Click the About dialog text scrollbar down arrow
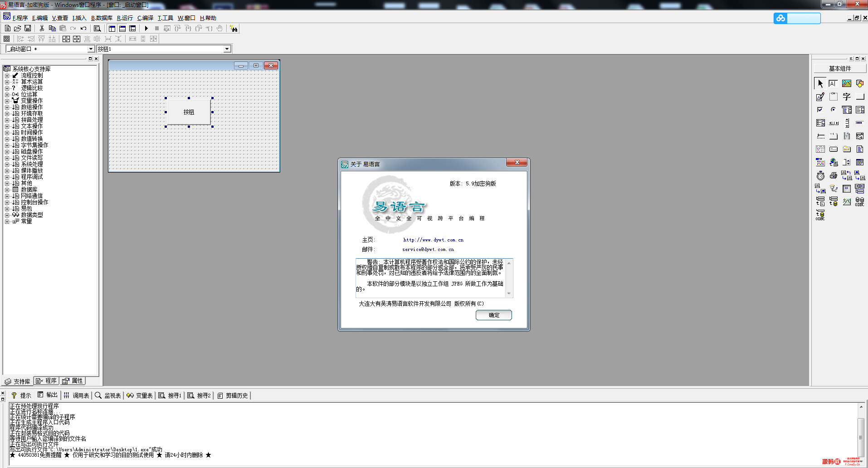Image resolution: width=868 pixels, height=468 pixels. [509, 294]
